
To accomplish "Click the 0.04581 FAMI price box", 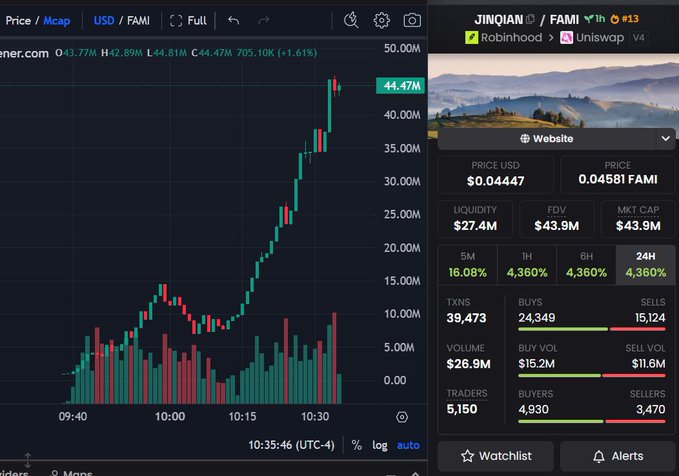I will (618, 174).
